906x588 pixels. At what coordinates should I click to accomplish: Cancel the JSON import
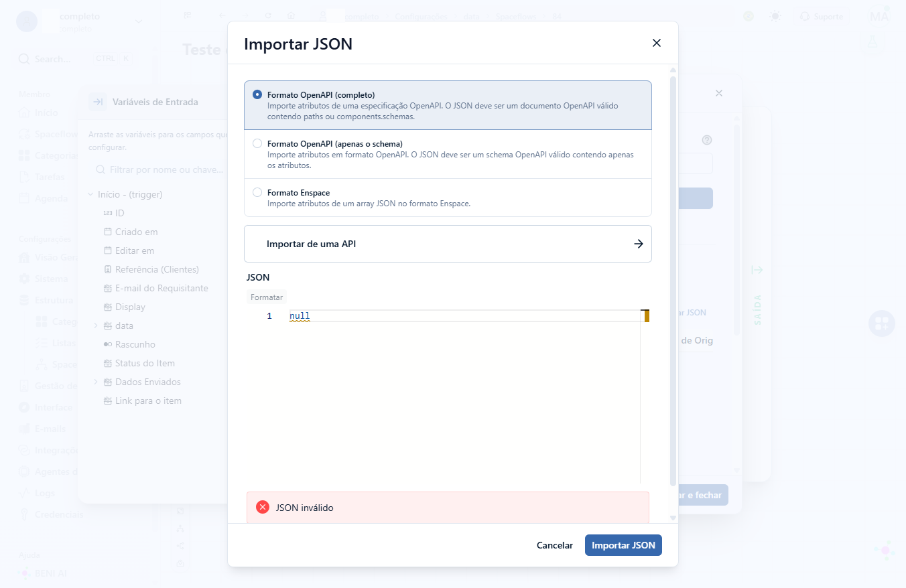click(555, 545)
